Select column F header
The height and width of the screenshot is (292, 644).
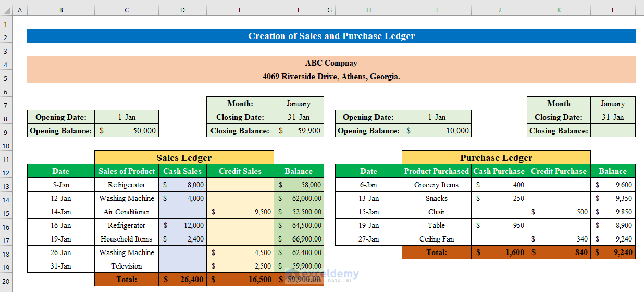(299, 10)
